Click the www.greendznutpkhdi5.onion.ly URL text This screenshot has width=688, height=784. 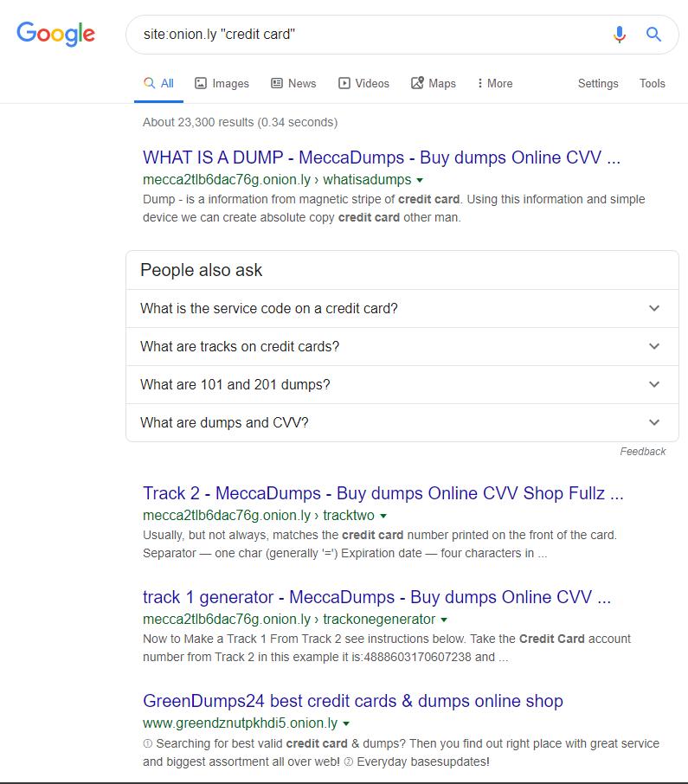pos(241,723)
